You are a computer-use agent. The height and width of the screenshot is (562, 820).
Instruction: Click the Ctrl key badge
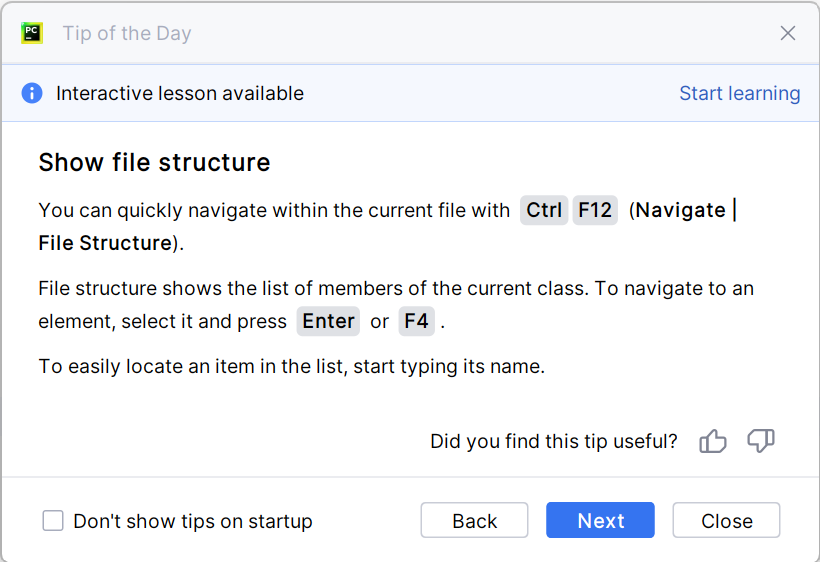coord(544,210)
